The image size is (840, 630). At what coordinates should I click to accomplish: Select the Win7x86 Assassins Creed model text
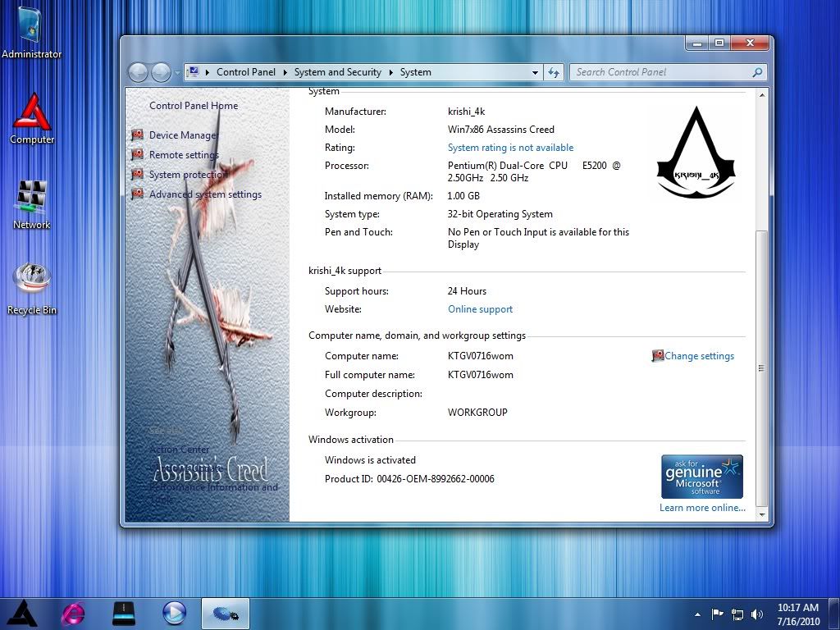501,129
